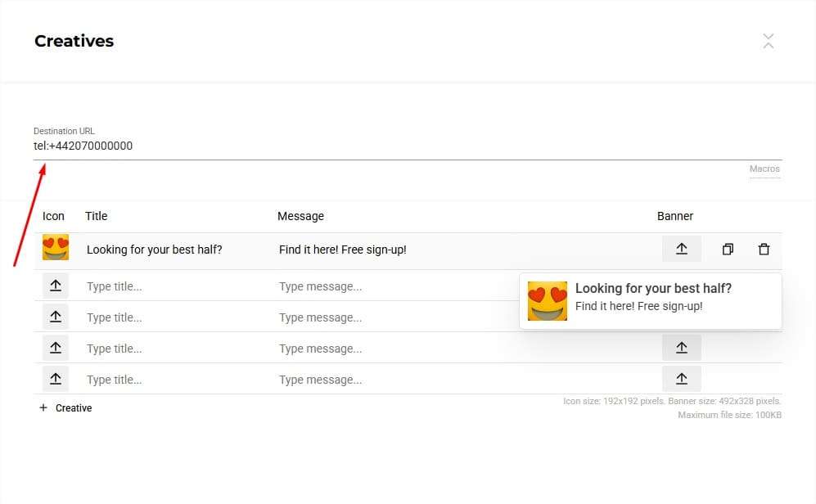Image resolution: width=816 pixels, height=504 pixels.
Task: Upload an icon for the third creative row
Action: (x=56, y=317)
